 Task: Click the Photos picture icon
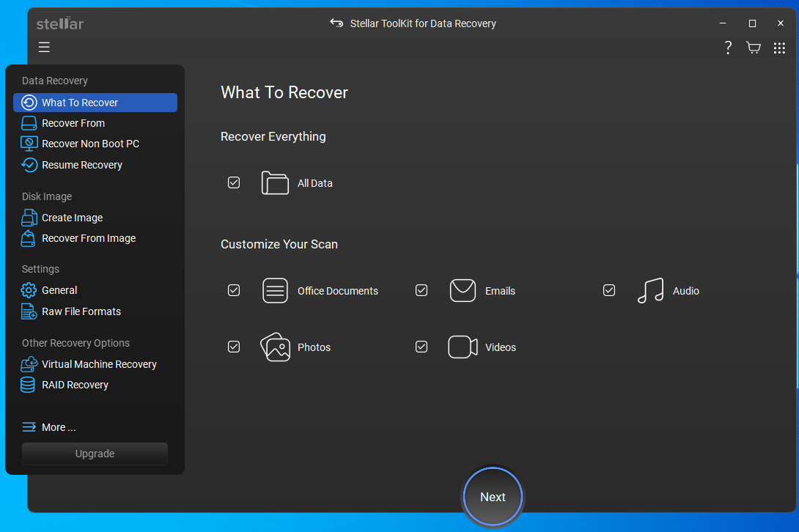click(x=275, y=347)
